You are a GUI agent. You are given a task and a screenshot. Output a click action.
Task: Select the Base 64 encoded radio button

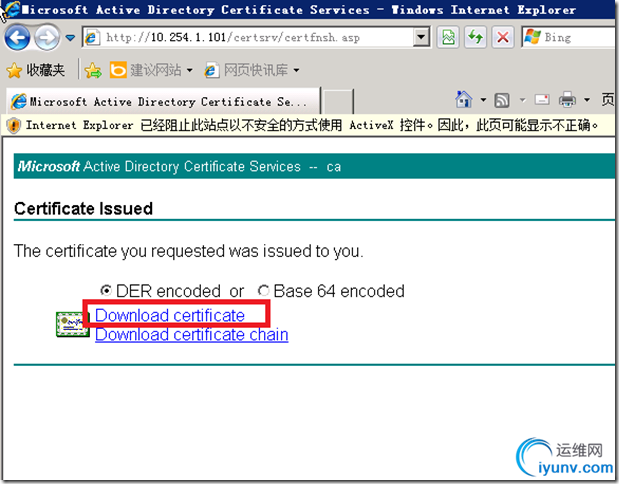[263, 291]
